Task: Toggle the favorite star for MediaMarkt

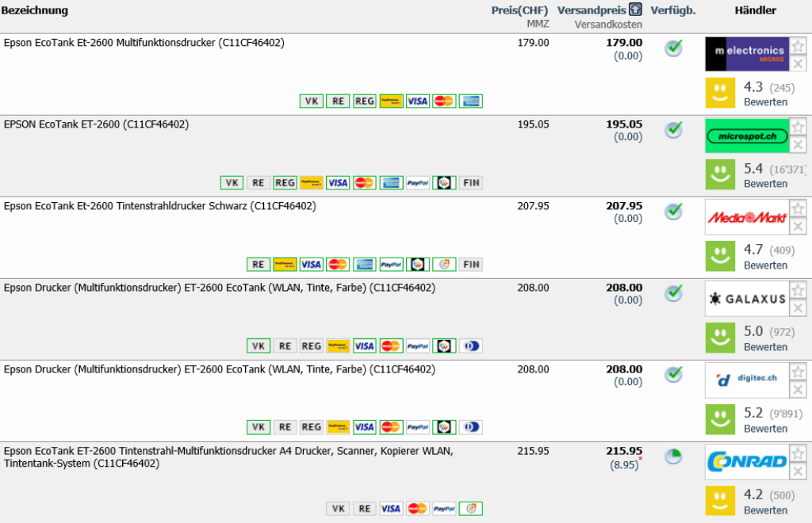Action: pyautogui.click(x=798, y=208)
